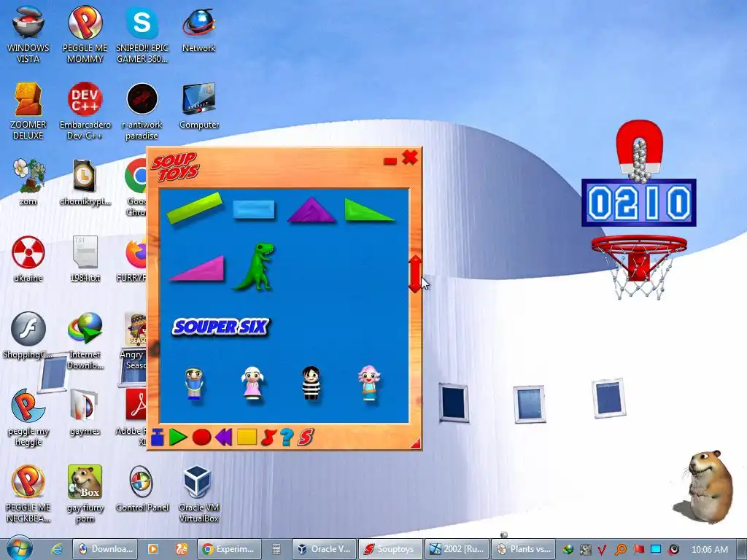Screen dimensions: 747x560
Task: Select the green angled plank toy
Action: (x=194, y=208)
